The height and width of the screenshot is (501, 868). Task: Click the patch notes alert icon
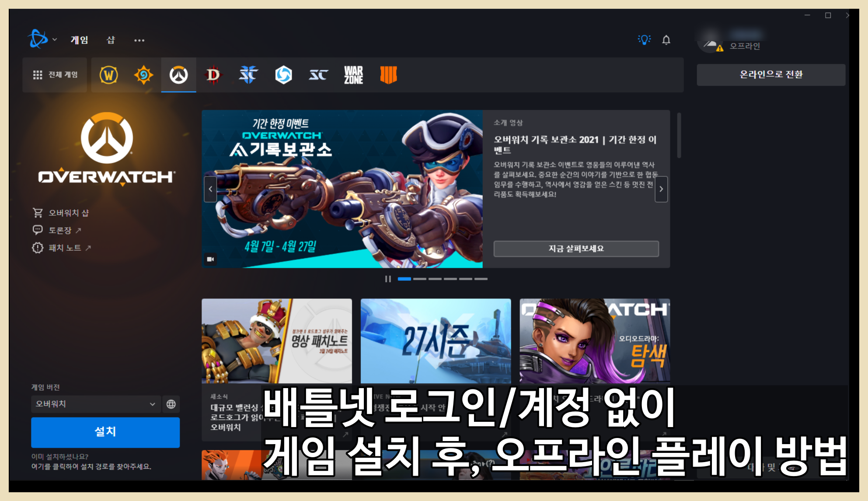(x=38, y=248)
